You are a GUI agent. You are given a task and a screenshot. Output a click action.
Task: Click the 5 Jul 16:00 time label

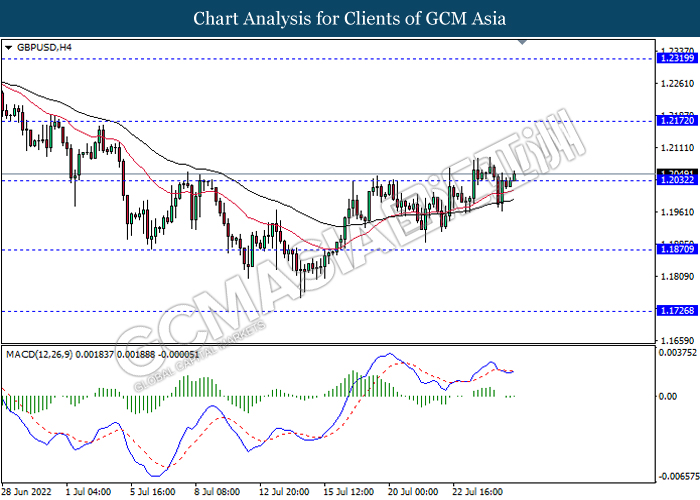153,492
